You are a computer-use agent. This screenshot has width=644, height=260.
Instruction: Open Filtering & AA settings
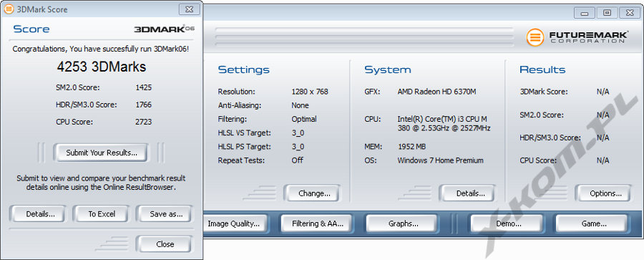pos(317,223)
